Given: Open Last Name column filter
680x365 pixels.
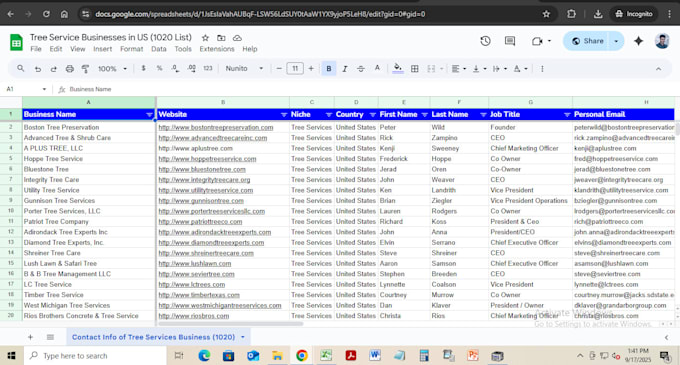Looking at the screenshot, I should (483, 114).
